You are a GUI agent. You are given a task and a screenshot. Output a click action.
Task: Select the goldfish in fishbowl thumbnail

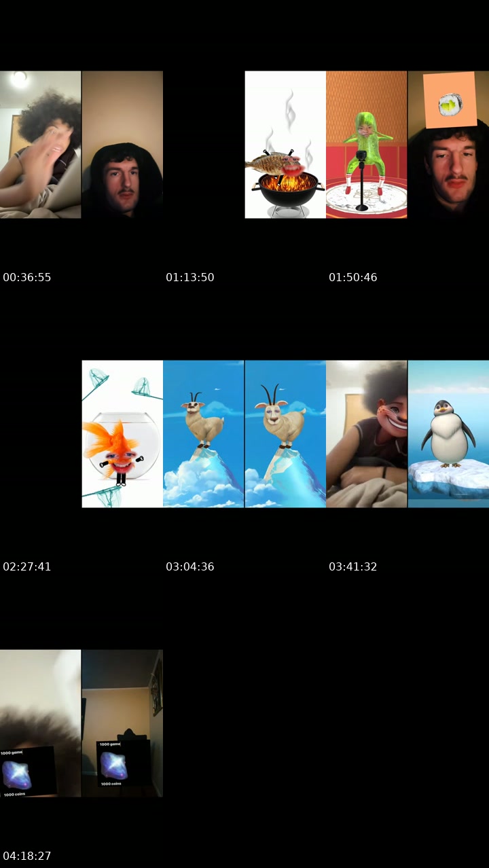(122, 434)
